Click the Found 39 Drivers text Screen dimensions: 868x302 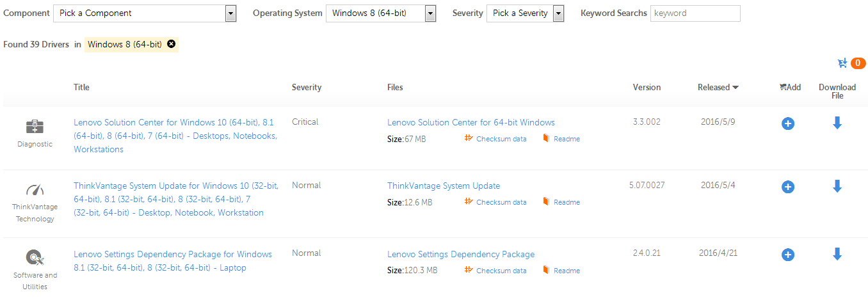(x=36, y=45)
